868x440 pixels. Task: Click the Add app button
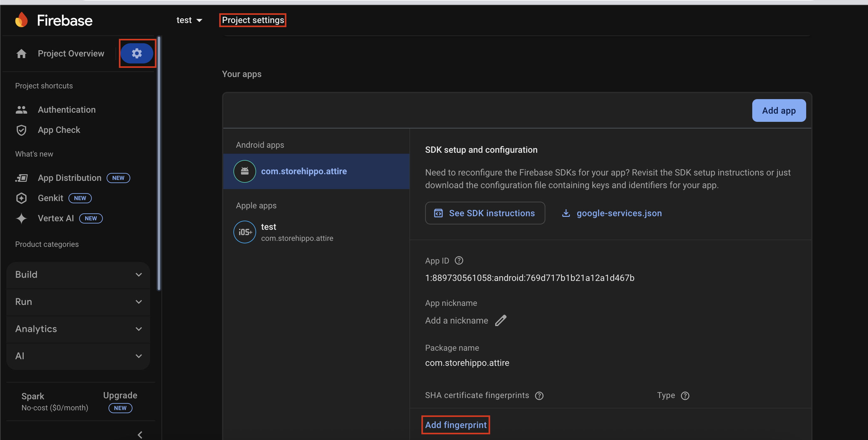tap(779, 110)
